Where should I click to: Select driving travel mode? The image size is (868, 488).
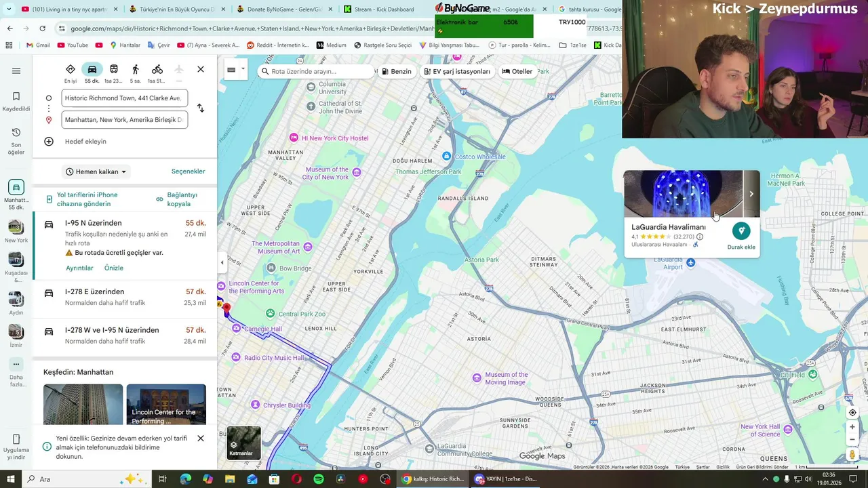click(92, 73)
